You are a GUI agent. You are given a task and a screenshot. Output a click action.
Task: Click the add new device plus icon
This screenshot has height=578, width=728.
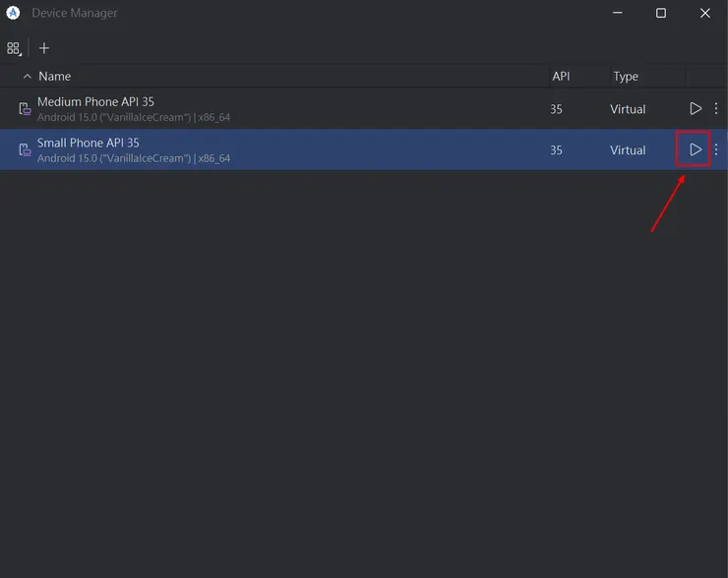(44, 48)
